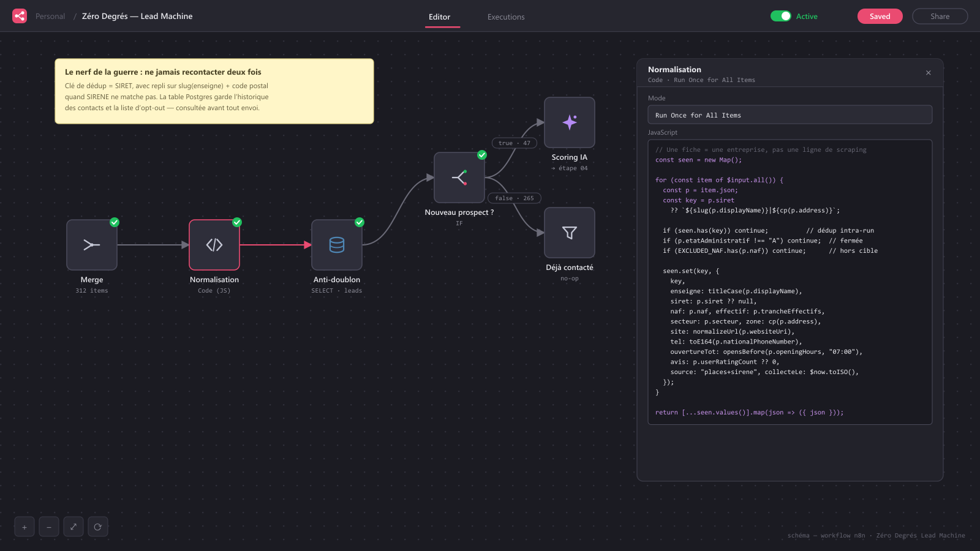Select the Scoring IA sparkle node
This screenshot has height=551, width=980.
click(x=570, y=122)
